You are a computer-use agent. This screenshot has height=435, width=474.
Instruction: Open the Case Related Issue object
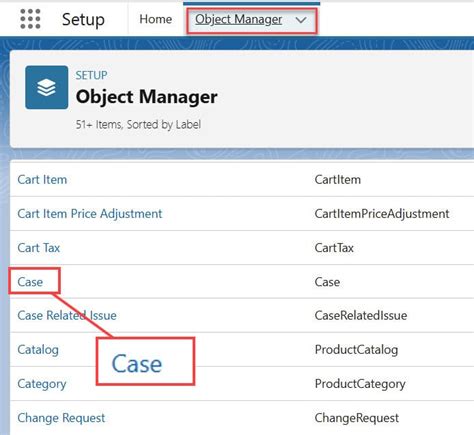(x=67, y=315)
